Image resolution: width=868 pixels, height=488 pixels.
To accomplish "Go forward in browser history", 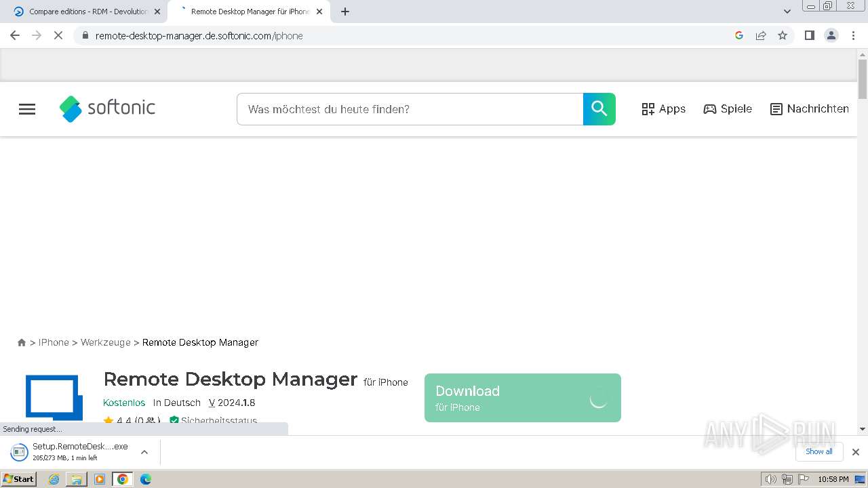I will (37, 35).
